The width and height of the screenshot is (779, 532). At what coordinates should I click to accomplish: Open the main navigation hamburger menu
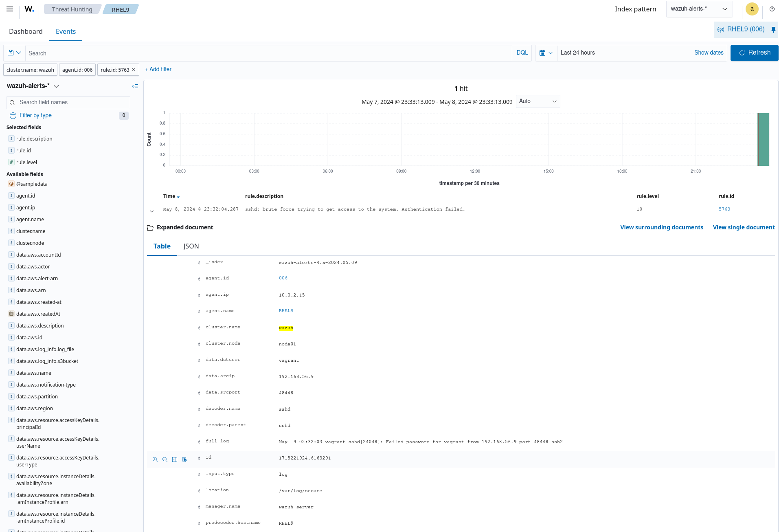pos(10,9)
